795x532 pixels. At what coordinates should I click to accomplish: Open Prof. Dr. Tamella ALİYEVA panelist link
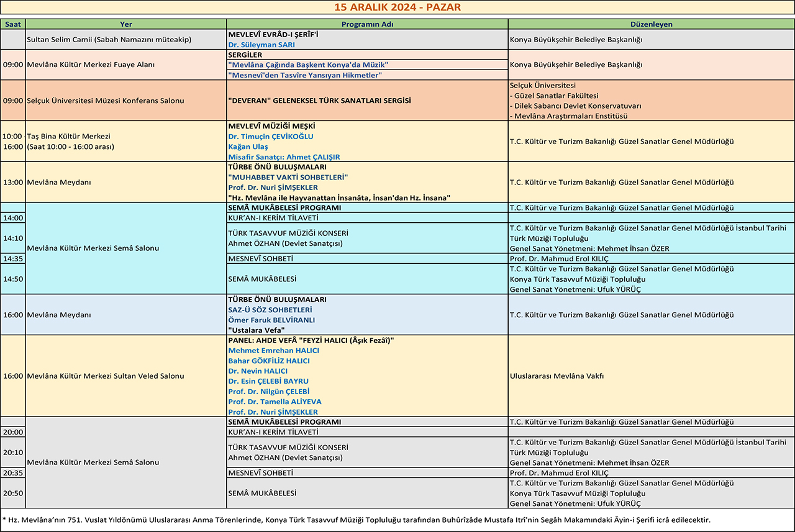click(275, 402)
